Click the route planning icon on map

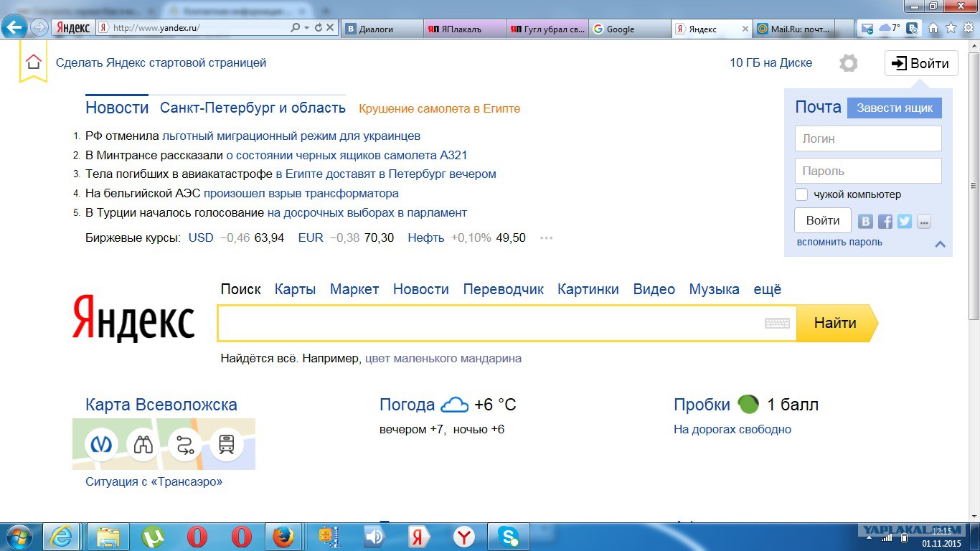(x=185, y=445)
